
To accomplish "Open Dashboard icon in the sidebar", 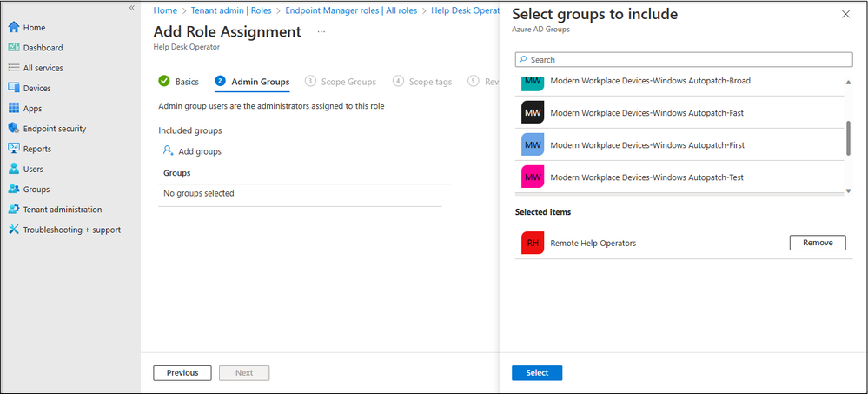I will click(x=14, y=48).
